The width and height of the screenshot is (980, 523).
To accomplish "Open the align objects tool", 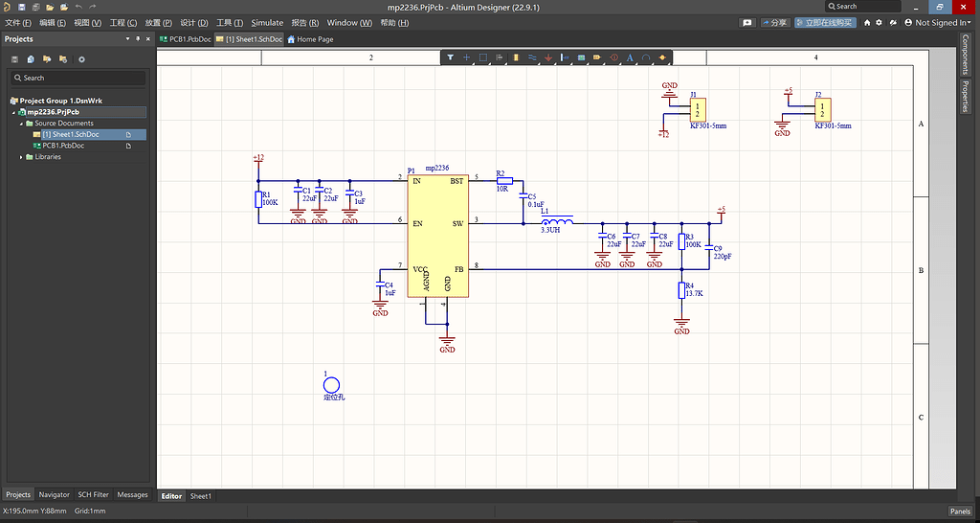I will (500, 57).
